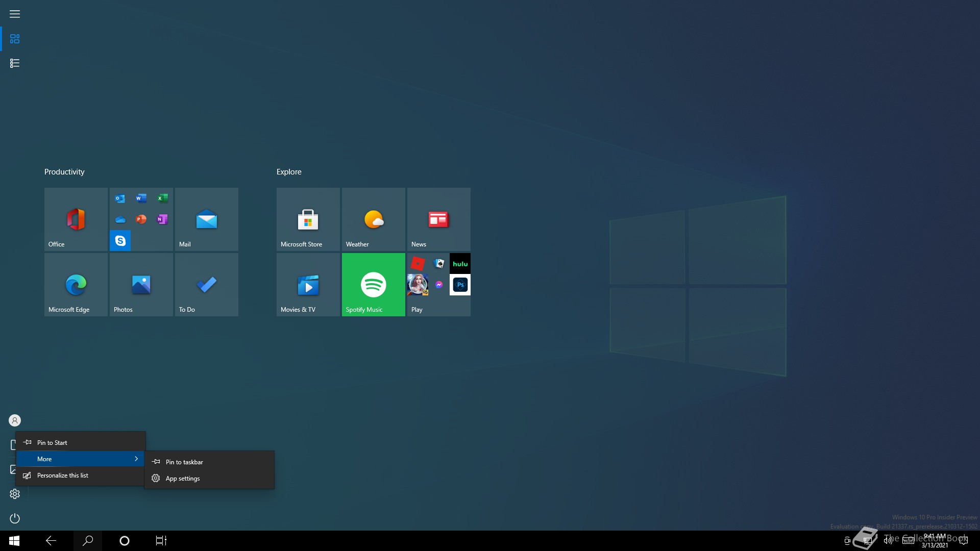Open OneNote in the Office apps folder
The height and width of the screenshot is (551, 980).
(162, 219)
